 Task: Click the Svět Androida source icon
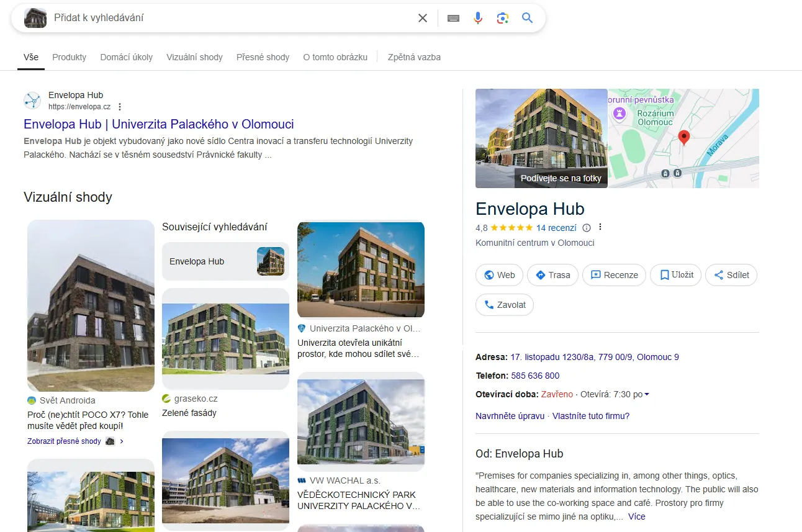click(x=32, y=400)
